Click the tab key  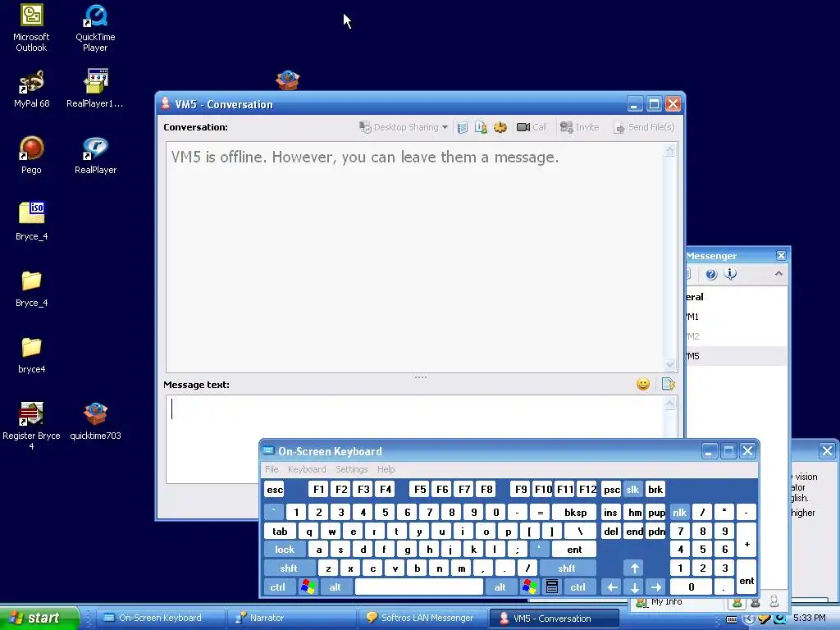click(x=281, y=532)
